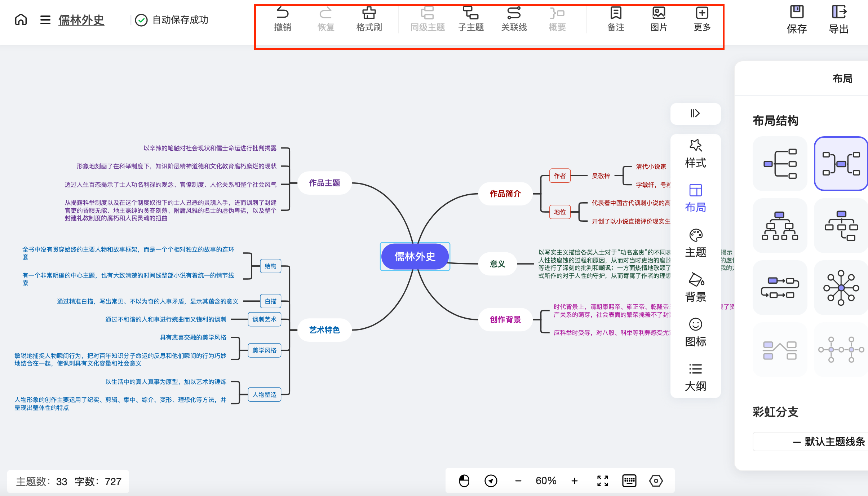This screenshot has height=496, width=868.
Task: Click the 具有悲喜交融的美学风格 text
Action: pyautogui.click(x=193, y=337)
